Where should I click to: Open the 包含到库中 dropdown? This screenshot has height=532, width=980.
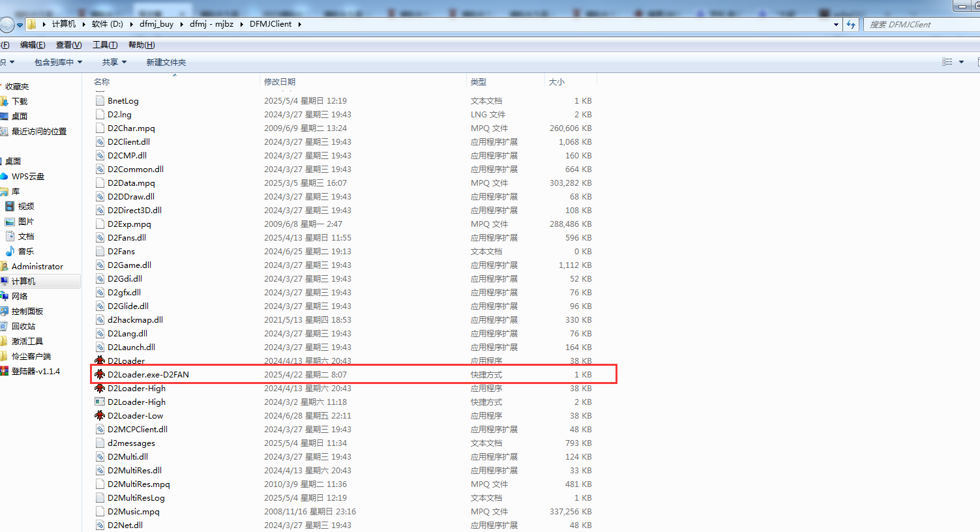click(58, 63)
